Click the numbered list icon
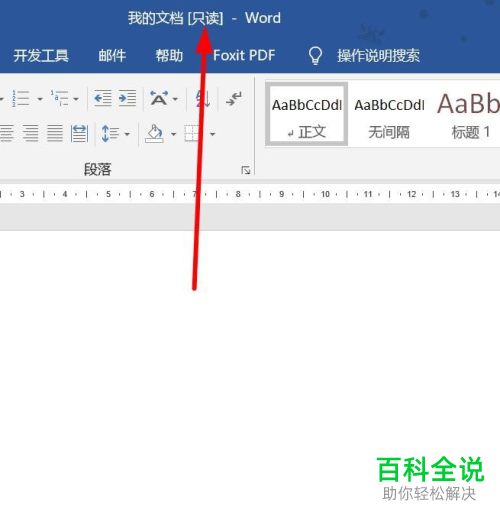Viewport: 500px width, 514px height. coord(21,98)
